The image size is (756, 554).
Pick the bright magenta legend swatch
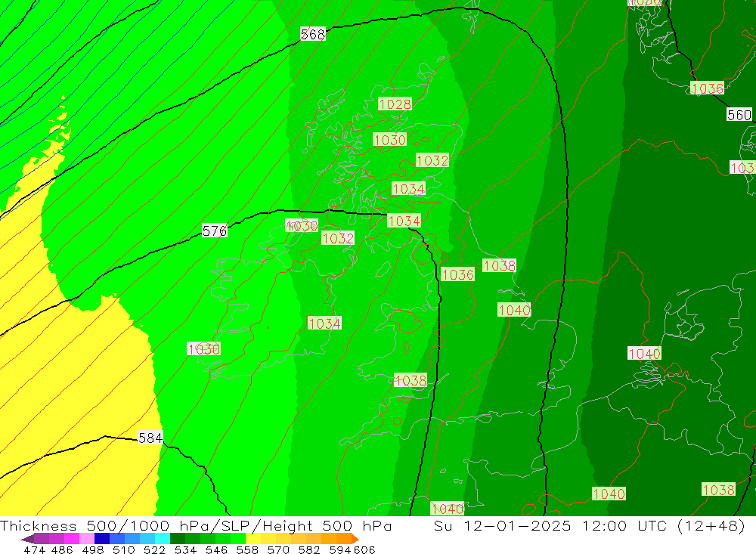[71, 539]
